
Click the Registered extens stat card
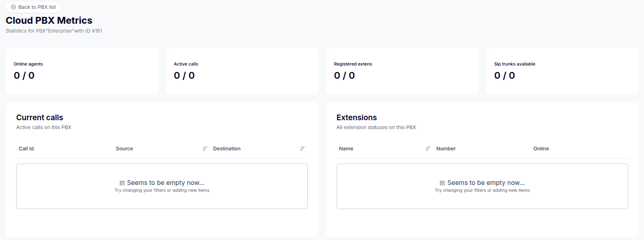[402, 71]
